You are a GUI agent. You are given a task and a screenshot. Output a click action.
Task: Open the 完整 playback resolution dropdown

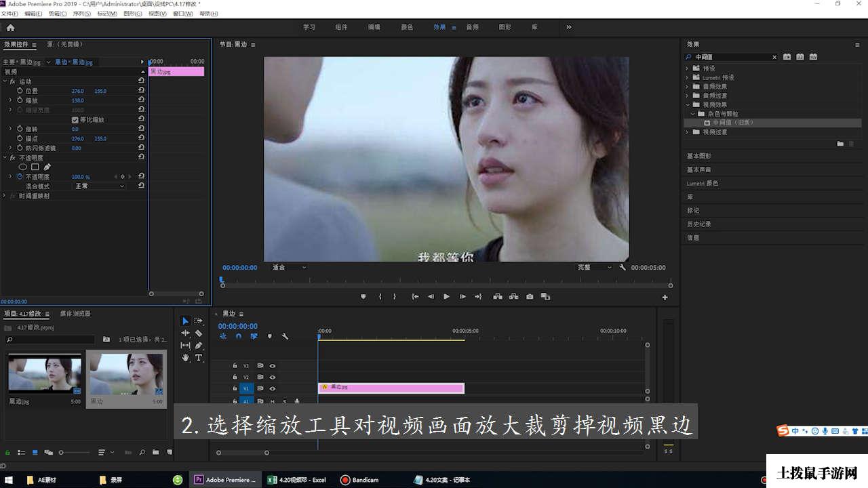[x=595, y=268]
